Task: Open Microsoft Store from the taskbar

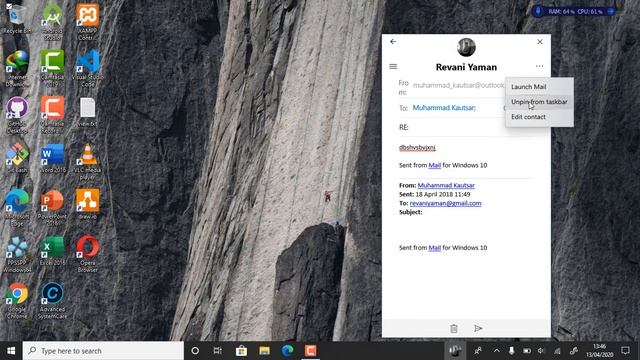Action: coord(241,351)
